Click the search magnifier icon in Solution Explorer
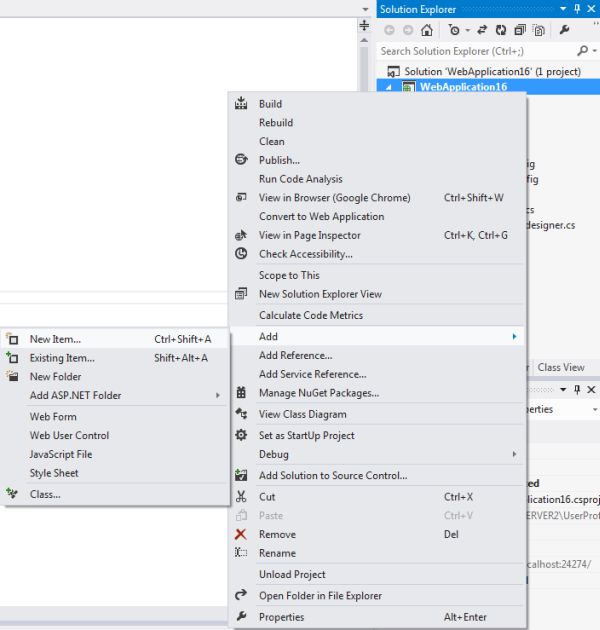This screenshot has height=630, width=600. pyautogui.click(x=582, y=51)
